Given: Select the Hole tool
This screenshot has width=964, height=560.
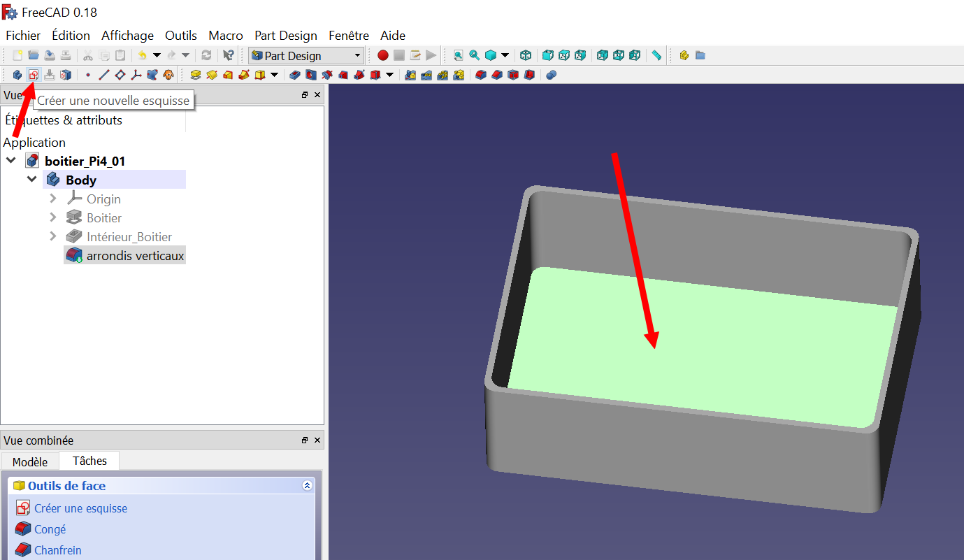Looking at the screenshot, I should (x=310, y=75).
